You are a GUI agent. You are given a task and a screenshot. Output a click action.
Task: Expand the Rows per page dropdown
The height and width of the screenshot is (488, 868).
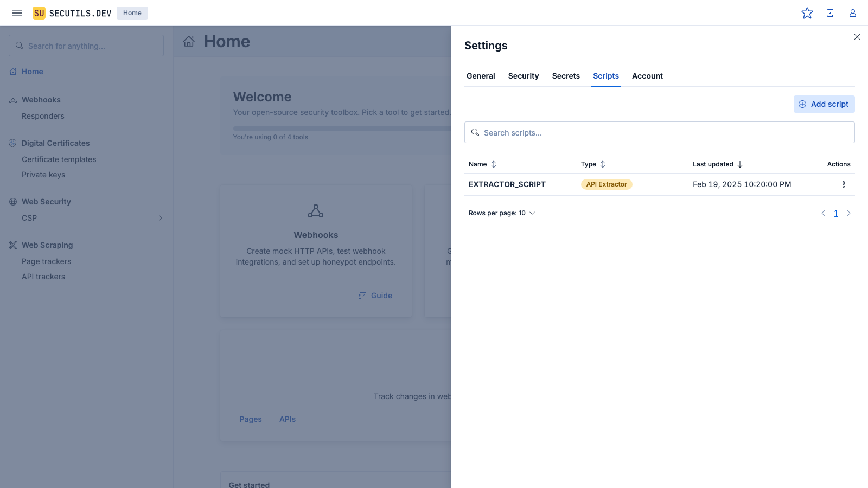[x=502, y=213]
